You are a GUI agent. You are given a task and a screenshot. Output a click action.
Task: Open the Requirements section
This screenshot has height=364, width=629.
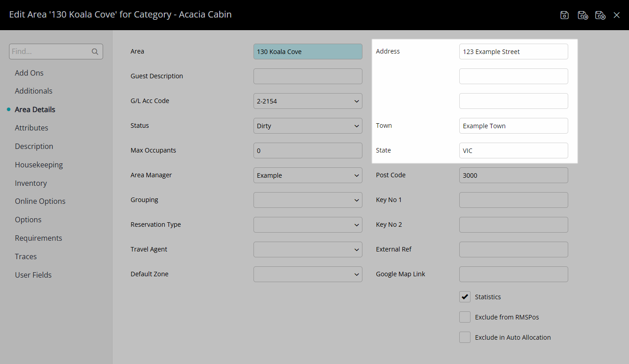(x=39, y=238)
